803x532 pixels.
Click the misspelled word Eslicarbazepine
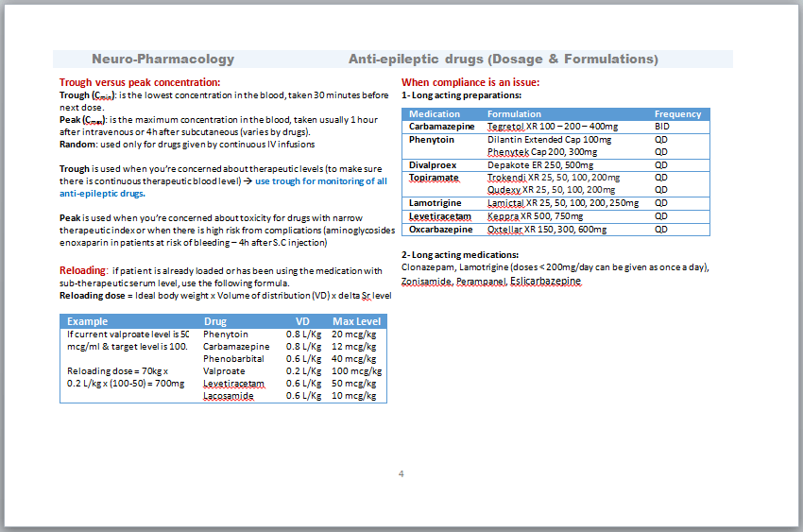click(x=545, y=282)
